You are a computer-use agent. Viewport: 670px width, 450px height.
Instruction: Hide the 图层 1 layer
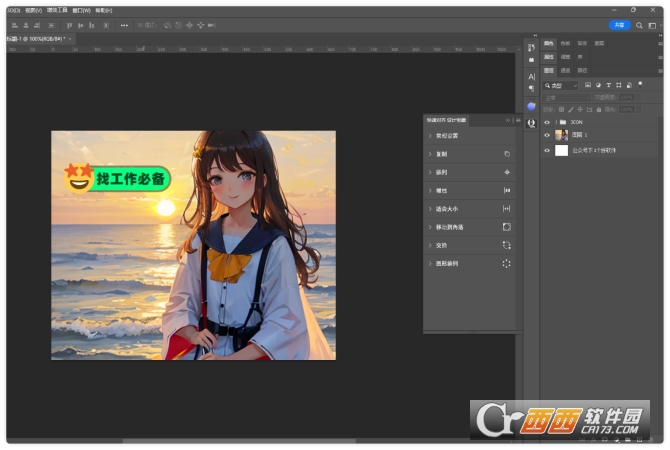coord(547,135)
